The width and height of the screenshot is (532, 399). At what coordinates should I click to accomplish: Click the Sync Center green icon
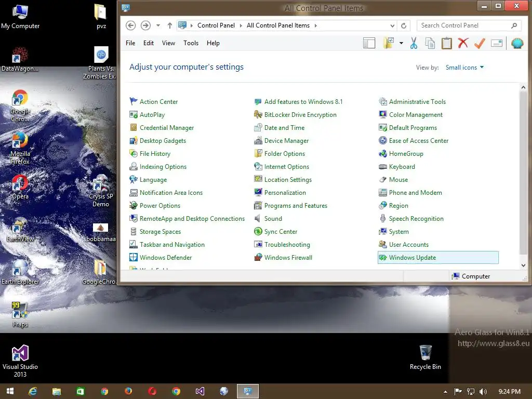[x=258, y=231]
